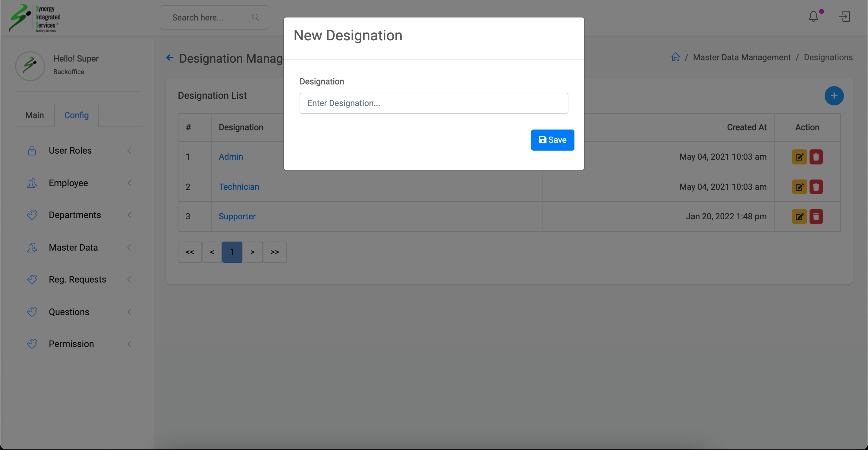Click the blue plus add-designation button
Image resolution: width=868 pixels, height=450 pixels.
tap(834, 96)
